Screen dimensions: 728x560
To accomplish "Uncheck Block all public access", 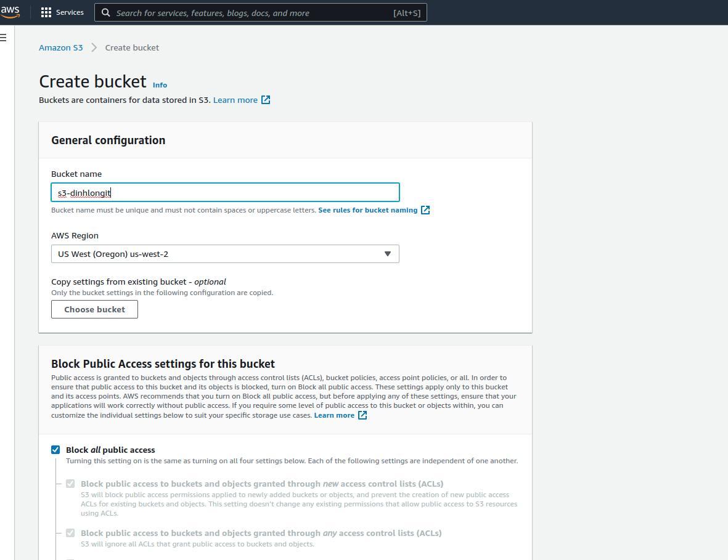I will tap(55, 450).
